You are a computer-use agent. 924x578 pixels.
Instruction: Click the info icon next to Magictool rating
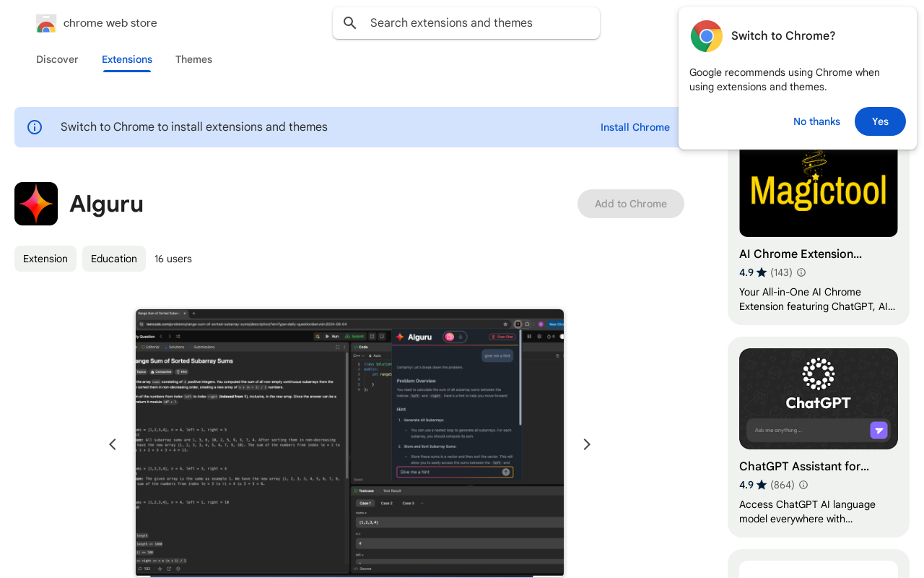click(801, 272)
